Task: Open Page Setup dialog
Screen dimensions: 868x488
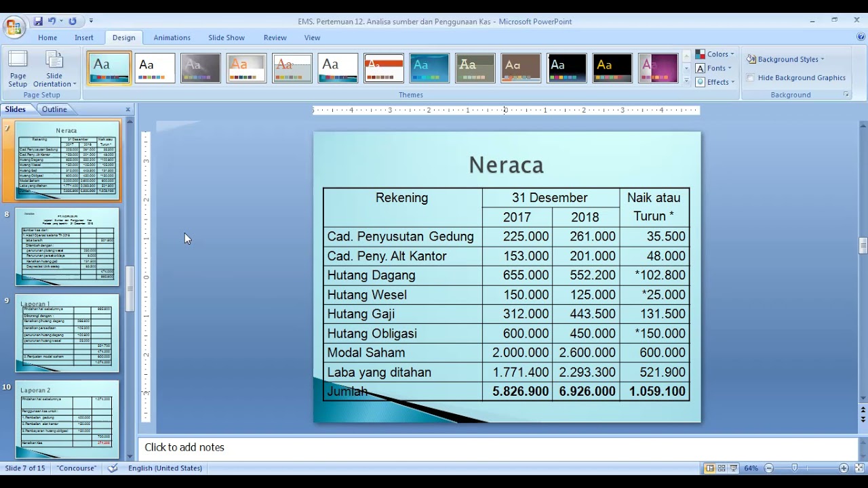Action: pyautogui.click(x=18, y=69)
